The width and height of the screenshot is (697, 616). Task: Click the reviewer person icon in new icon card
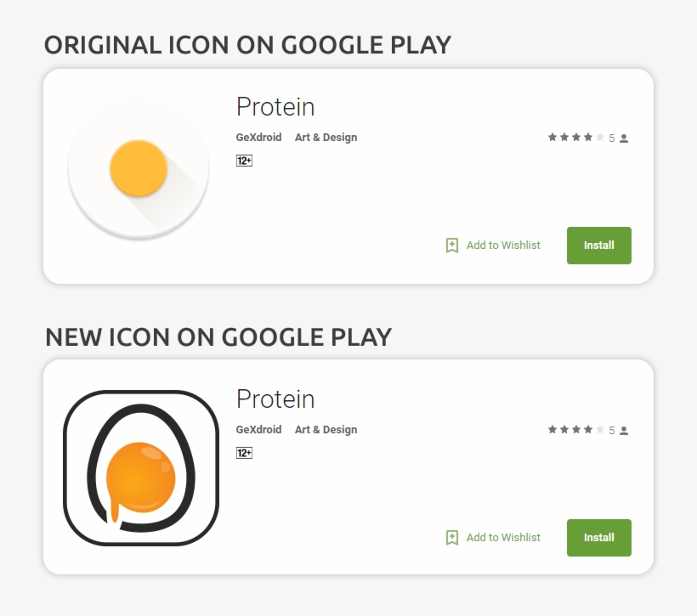[624, 430]
